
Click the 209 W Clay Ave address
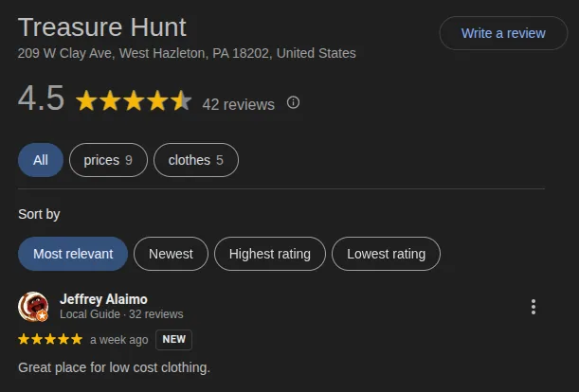pyautogui.click(x=187, y=53)
